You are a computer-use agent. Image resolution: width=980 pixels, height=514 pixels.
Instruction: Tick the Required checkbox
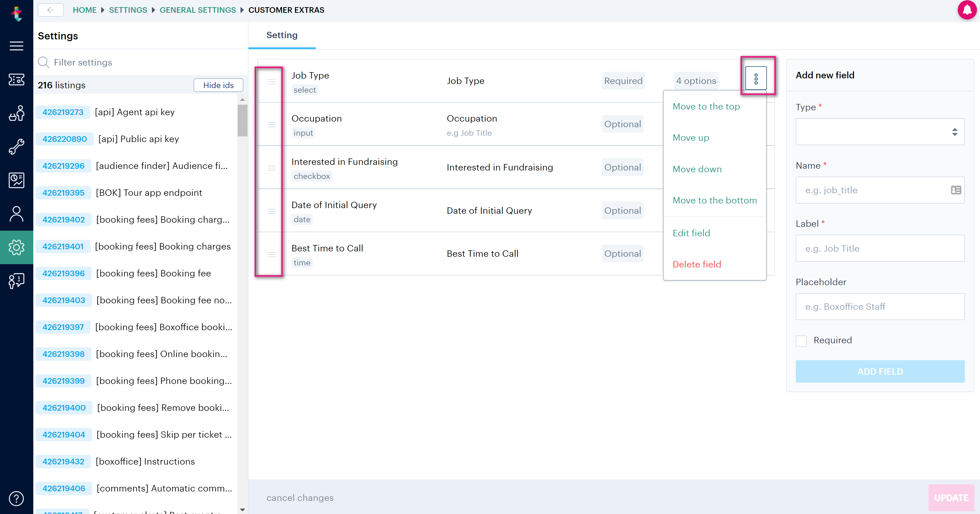(801, 341)
